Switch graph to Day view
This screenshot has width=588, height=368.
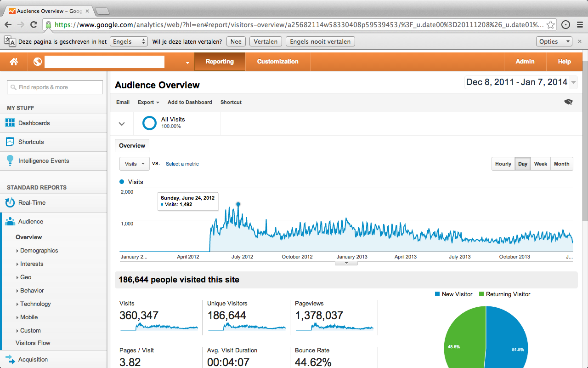[523, 164]
